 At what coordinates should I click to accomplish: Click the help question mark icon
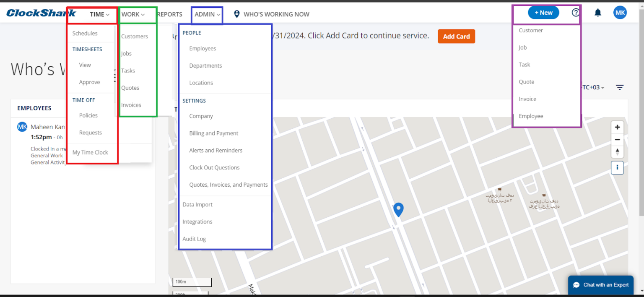(575, 13)
